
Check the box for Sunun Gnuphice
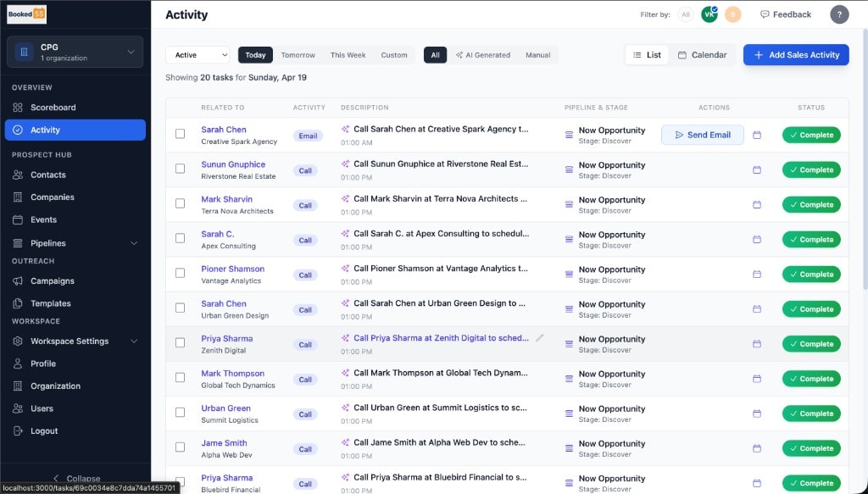click(x=180, y=169)
